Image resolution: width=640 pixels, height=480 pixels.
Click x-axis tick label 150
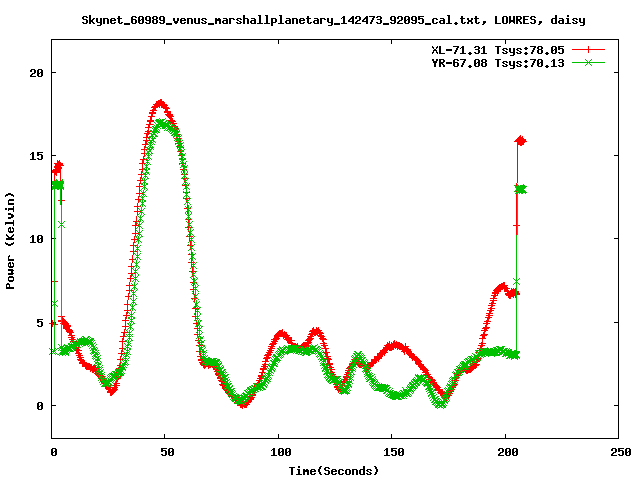coord(393,452)
